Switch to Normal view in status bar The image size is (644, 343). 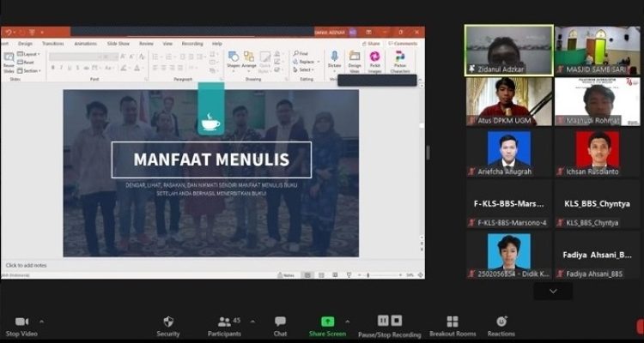pos(307,275)
